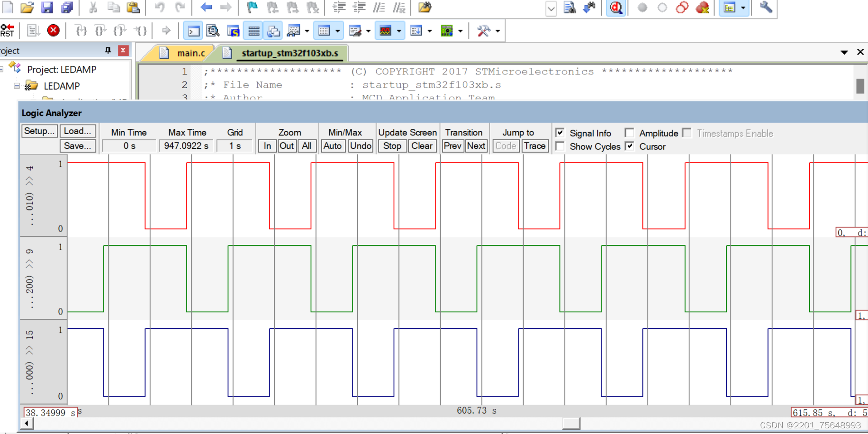This screenshot has height=434, width=868.
Task: Click the Save... button
Action: pos(78,146)
